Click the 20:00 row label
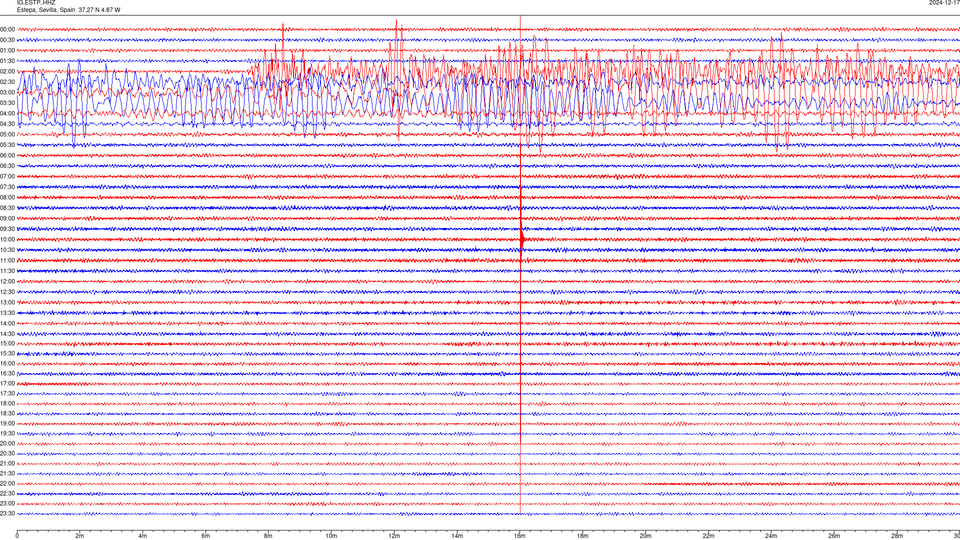 (7, 443)
